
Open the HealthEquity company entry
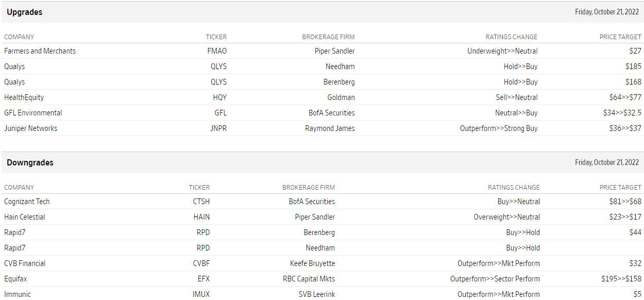(24, 97)
